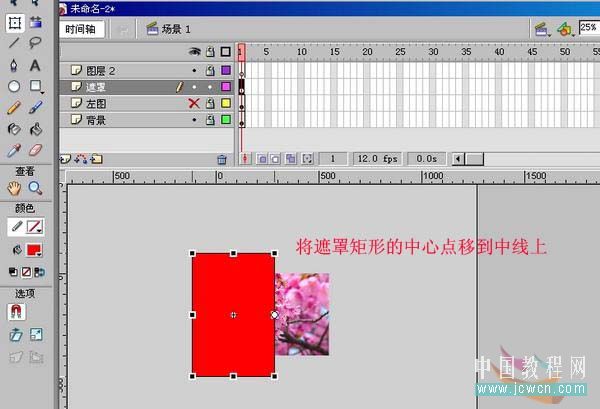Image resolution: width=600 pixels, height=409 pixels.
Task: Unlock the 背景 layer
Action: pyautogui.click(x=210, y=120)
